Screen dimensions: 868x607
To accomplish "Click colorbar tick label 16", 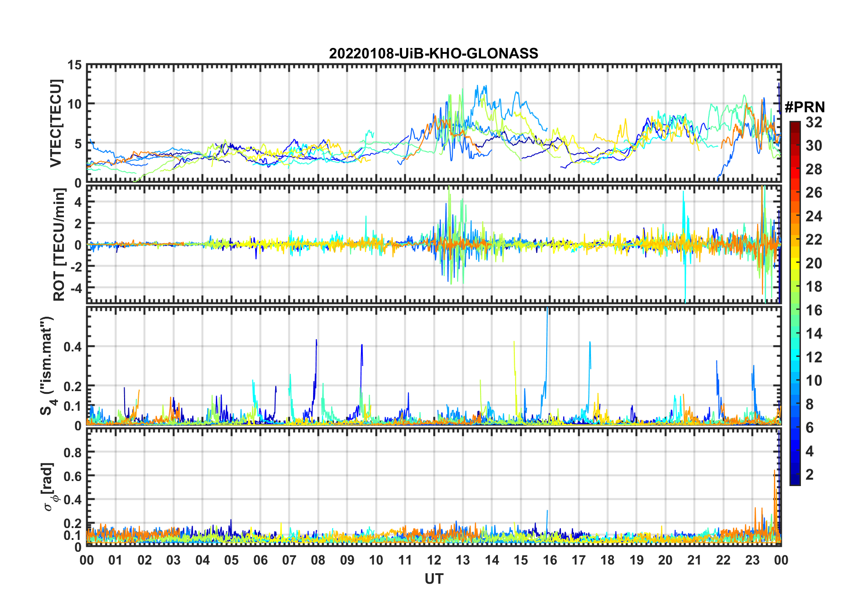I will (x=814, y=310).
